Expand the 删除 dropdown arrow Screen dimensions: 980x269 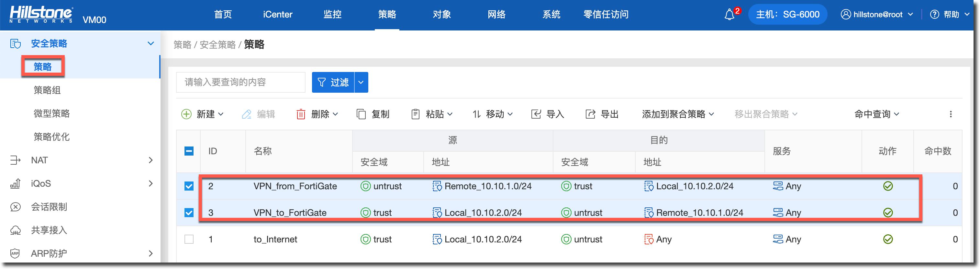pos(336,114)
